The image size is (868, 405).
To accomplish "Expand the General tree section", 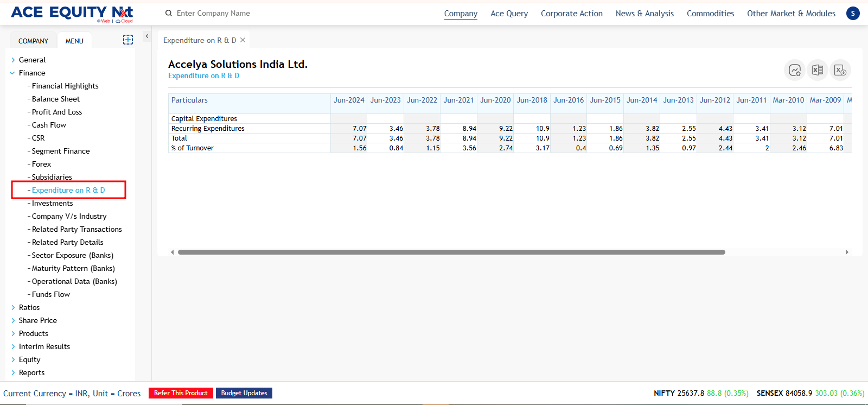I will [x=13, y=60].
